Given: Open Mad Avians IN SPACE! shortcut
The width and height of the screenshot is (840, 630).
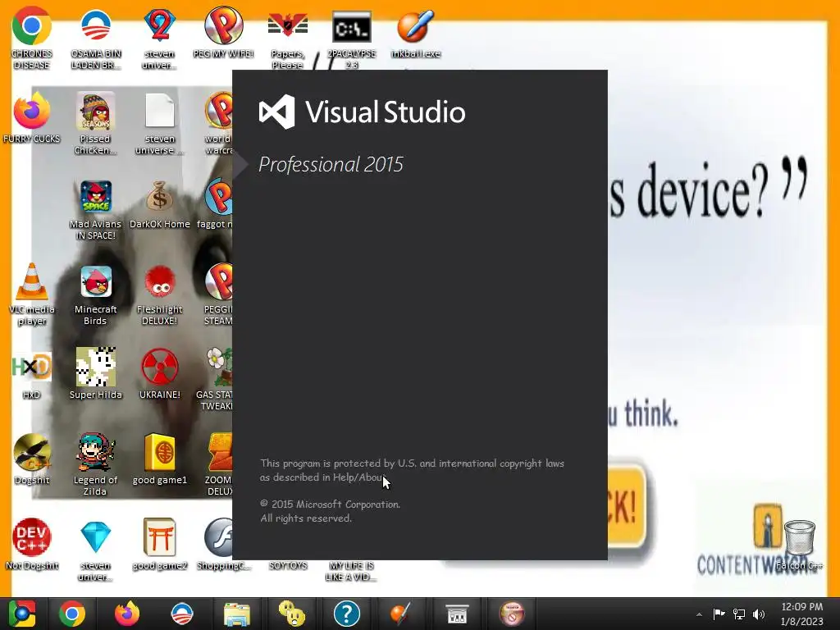Looking at the screenshot, I should pyautogui.click(x=95, y=209).
